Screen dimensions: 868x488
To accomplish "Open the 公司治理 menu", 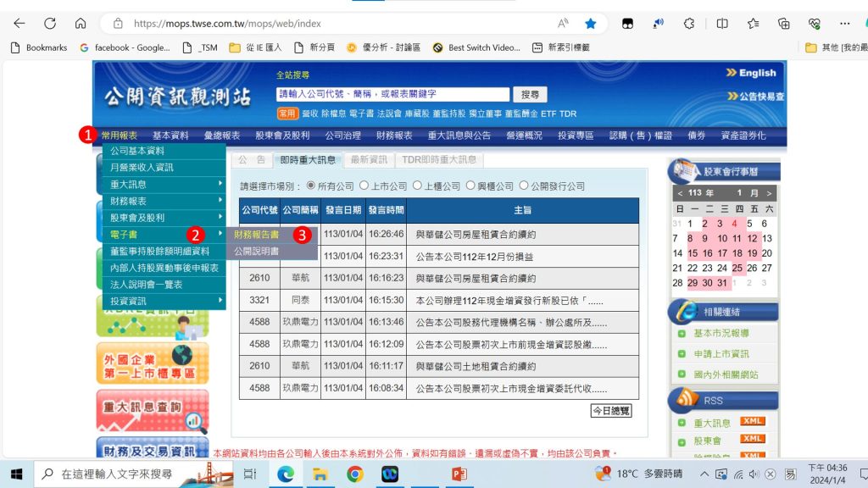I will (x=342, y=136).
